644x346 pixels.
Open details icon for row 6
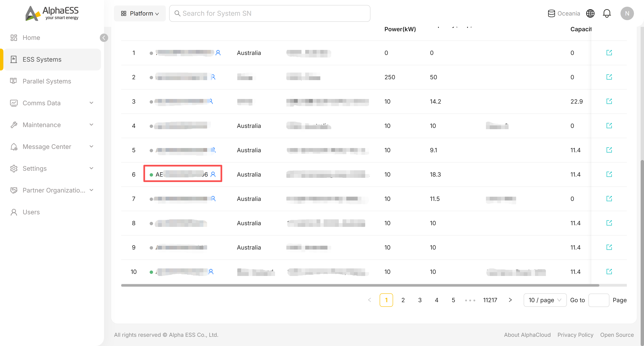pyautogui.click(x=609, y=174)
